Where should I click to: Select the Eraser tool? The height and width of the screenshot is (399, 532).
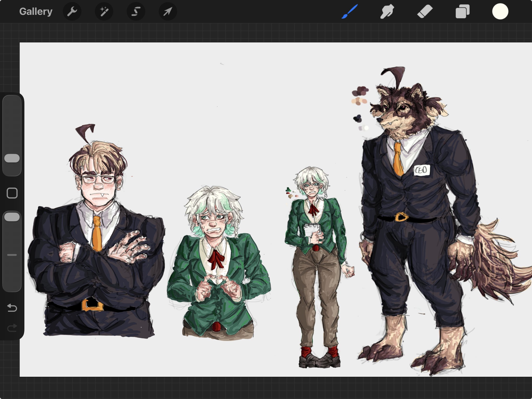click(425, 11)
